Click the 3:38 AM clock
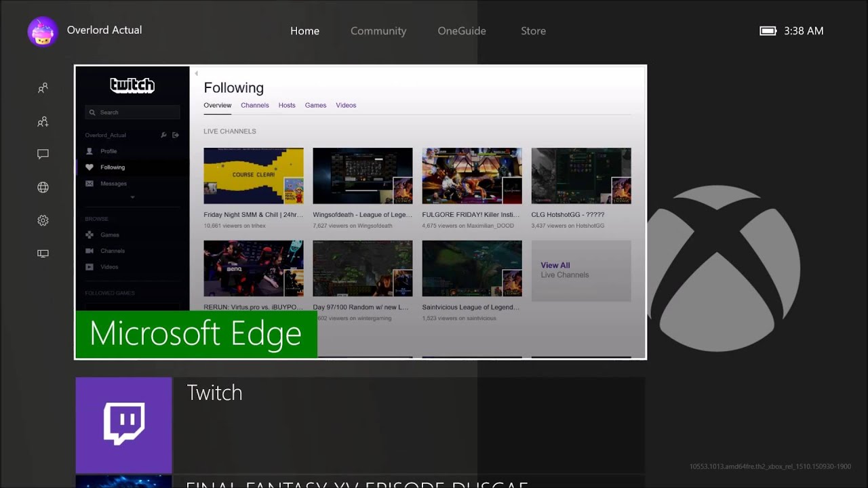868x488 pixels. 804,31
